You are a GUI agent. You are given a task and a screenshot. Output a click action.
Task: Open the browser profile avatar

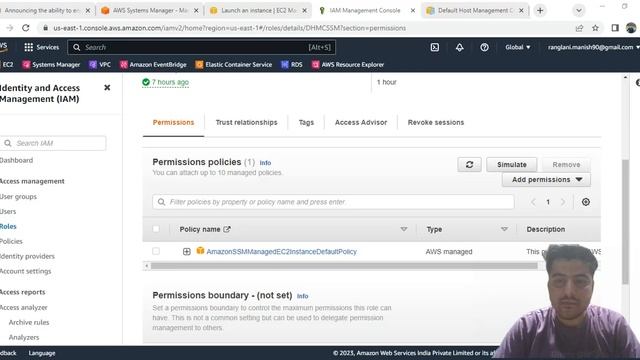(631, 28)
